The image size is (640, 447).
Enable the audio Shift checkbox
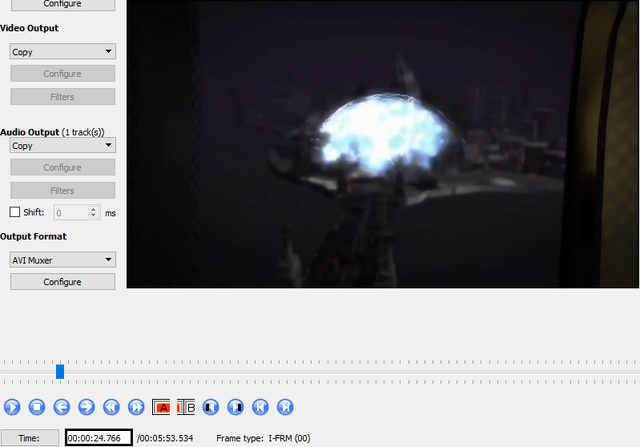[15, 212]
